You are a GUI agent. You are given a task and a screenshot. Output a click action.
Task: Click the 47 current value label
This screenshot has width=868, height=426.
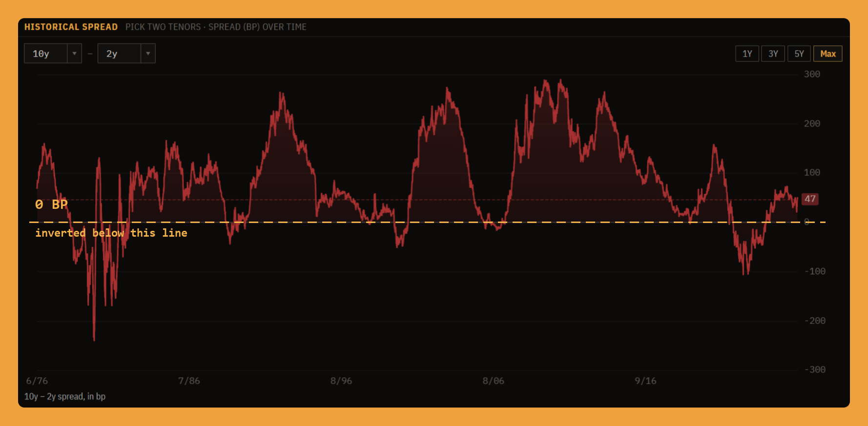coord(810,199)
